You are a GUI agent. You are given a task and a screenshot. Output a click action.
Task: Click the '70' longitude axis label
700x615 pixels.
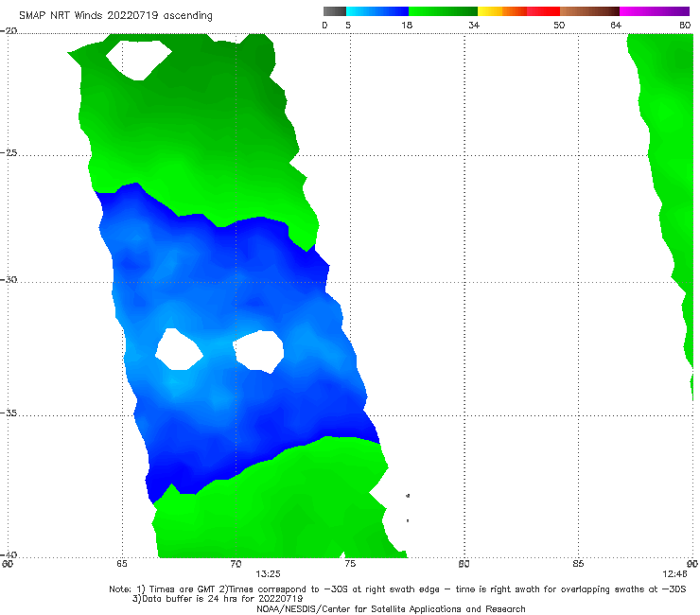pos(236,564)
